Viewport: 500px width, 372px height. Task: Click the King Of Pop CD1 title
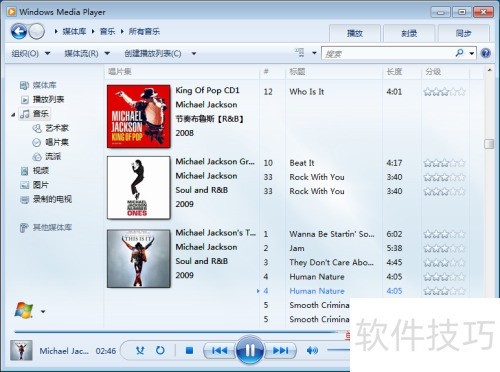point(207,90)
